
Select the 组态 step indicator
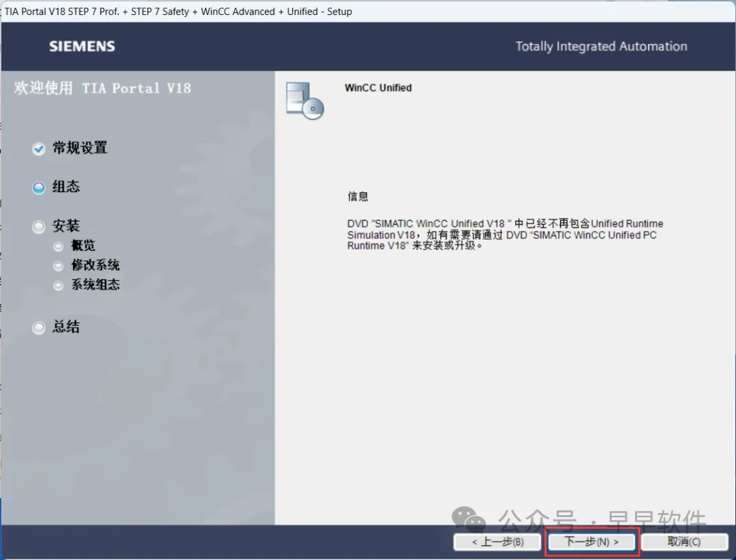38,188
